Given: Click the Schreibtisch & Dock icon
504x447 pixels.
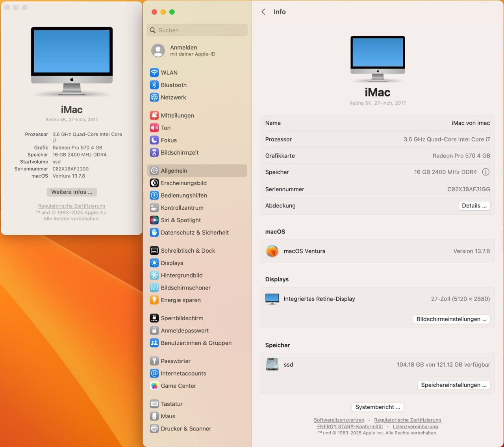Looking at the screenshot, I should [x=154, y=251].
